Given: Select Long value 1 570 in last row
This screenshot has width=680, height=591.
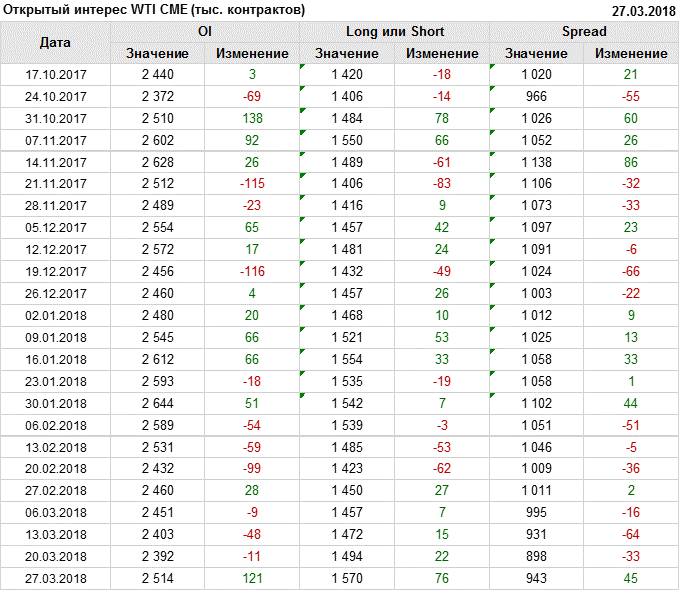Looking at the screenshot, I should click(x=346, y=577).
